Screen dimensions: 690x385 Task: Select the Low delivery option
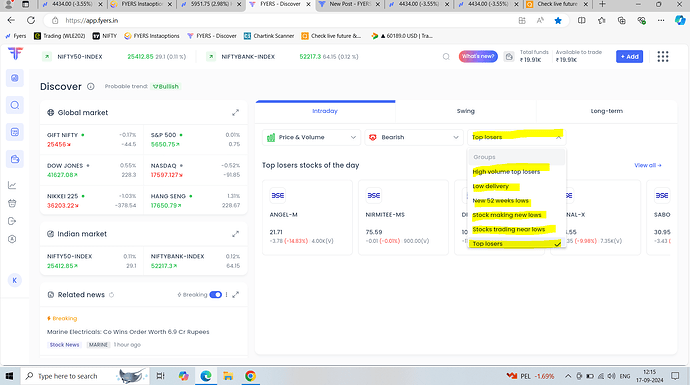tap(491, 186)
